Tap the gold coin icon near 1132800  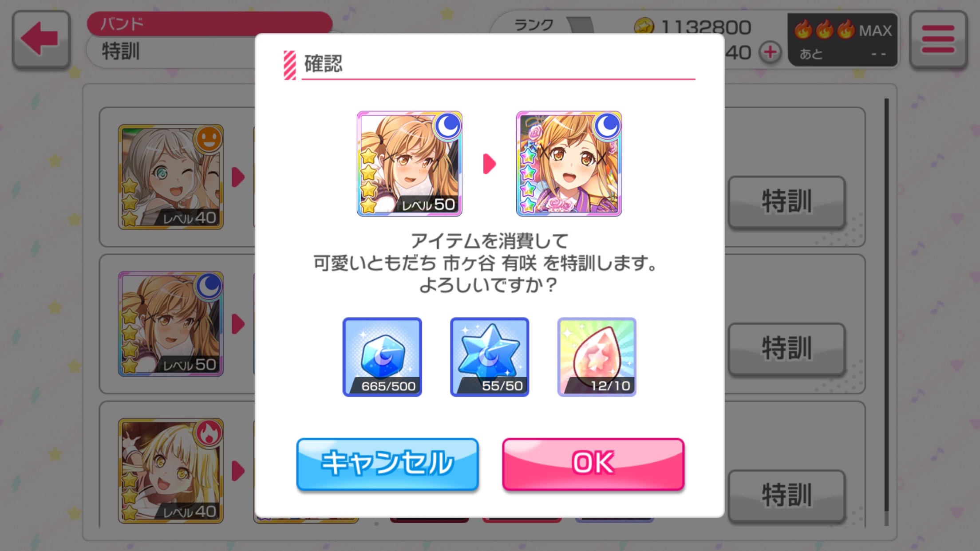coord(644,27)
